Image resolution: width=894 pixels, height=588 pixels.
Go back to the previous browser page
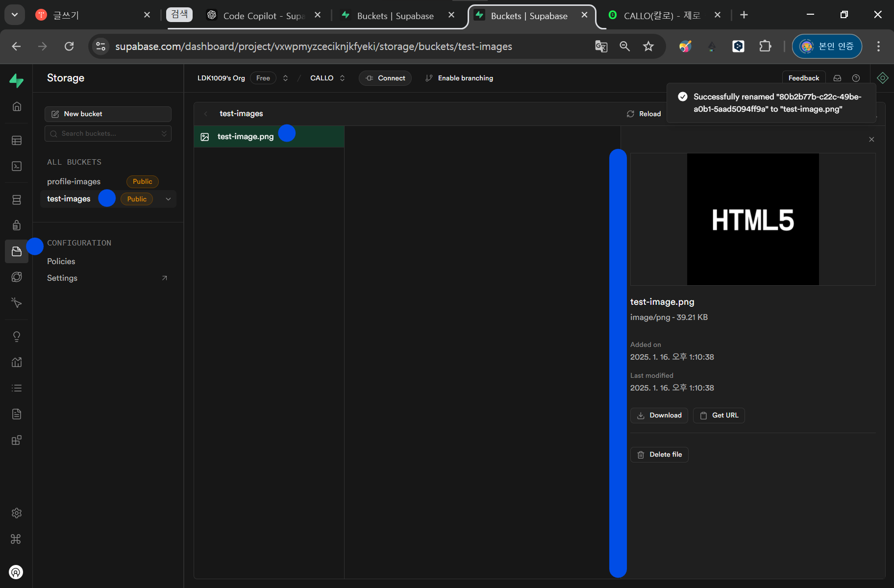(x=16, y=47)
